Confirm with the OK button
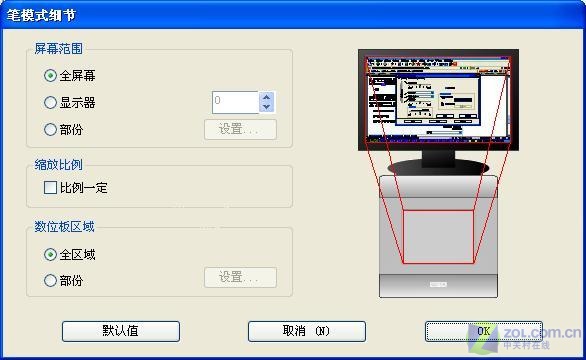Viewport: 586px width, 360px height. 484,331
